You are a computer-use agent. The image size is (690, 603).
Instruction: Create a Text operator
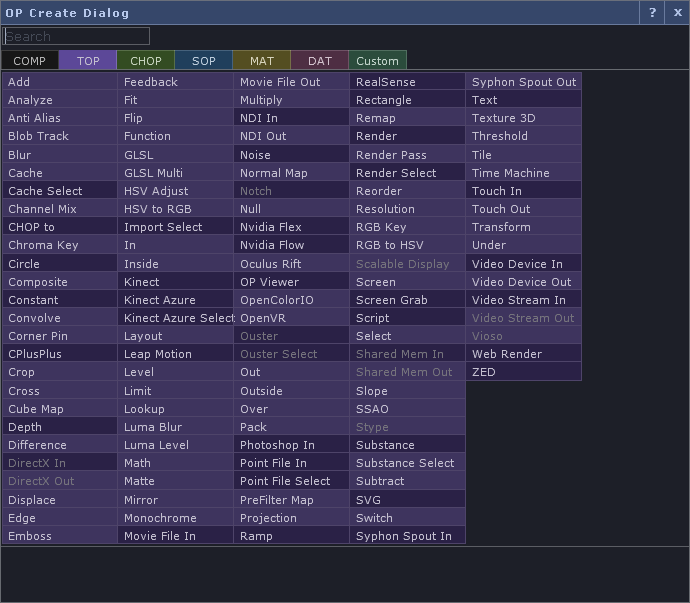click(524, 100)
